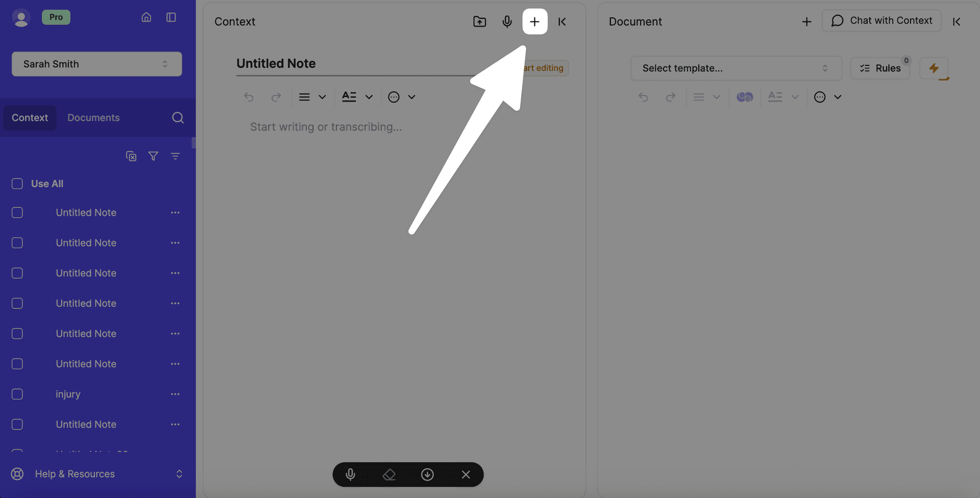Click the clear selection icon above the notes

[x=131, y=156]
